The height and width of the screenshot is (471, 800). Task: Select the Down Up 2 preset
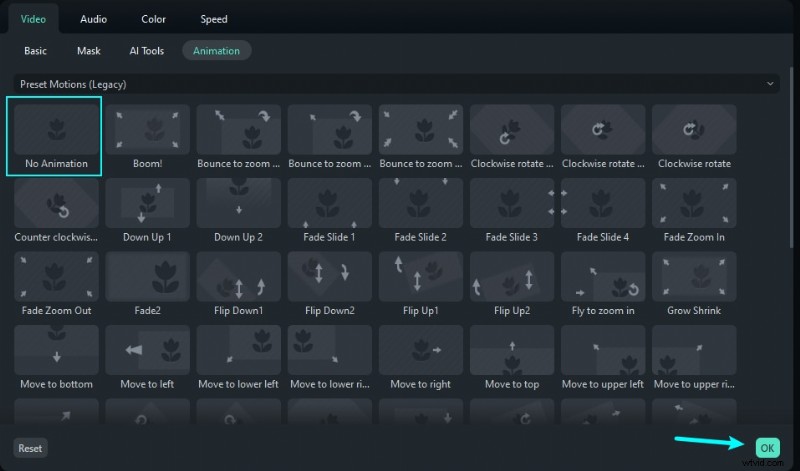pos(238,210)
